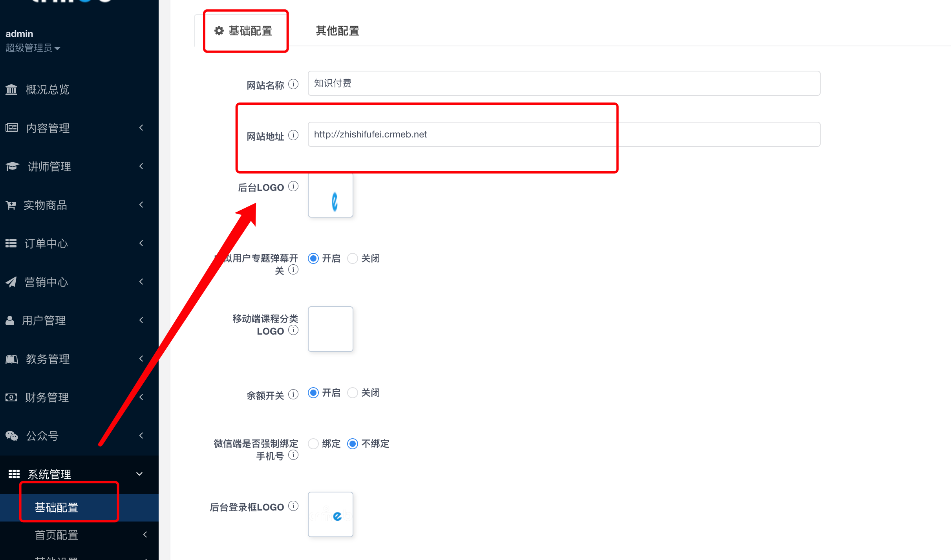Expand the 讲师管理 menu chevron
The image size is (951, 560).
141,166
